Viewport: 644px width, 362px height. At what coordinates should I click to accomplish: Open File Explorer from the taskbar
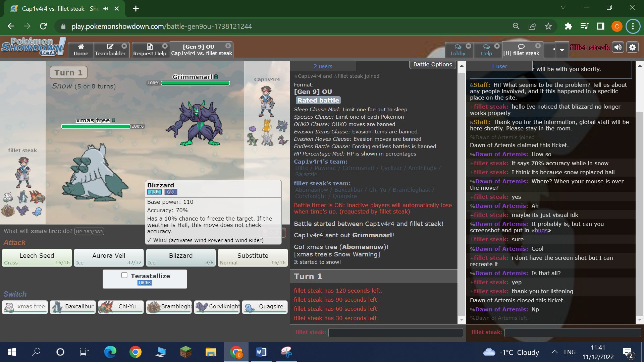point(211,352)
